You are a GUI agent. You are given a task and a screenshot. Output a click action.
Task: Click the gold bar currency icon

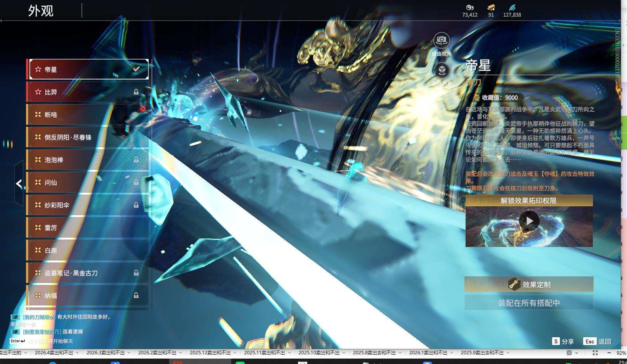(491, 7)
